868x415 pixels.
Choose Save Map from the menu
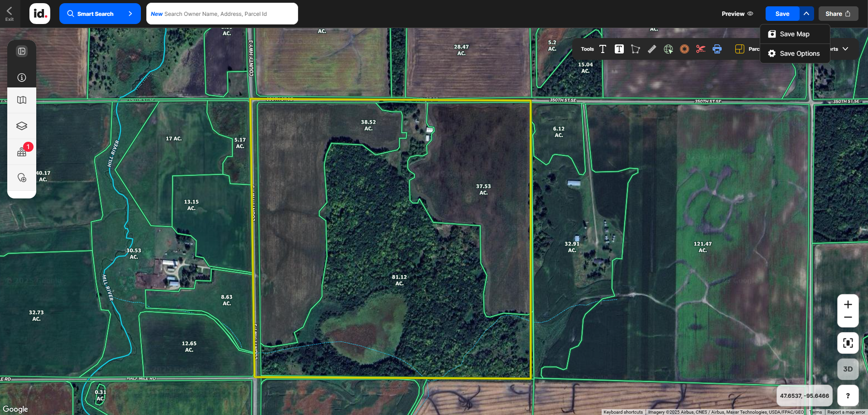(794, 34)
